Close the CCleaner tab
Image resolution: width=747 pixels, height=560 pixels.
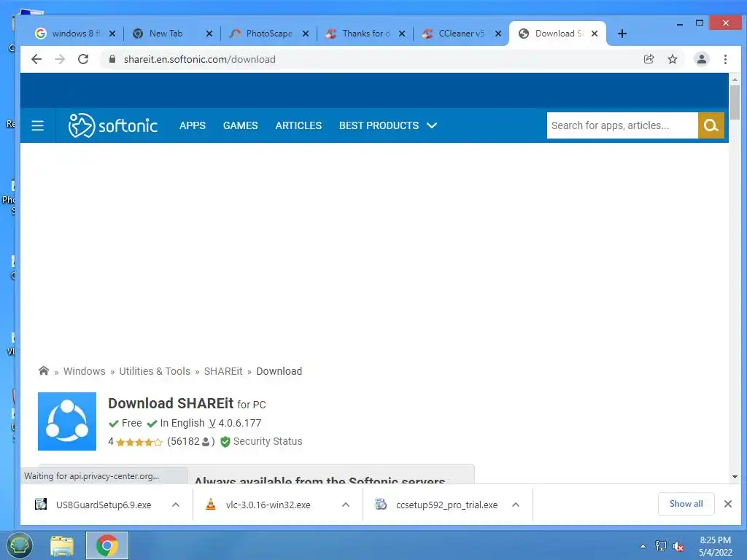[498, 34]
